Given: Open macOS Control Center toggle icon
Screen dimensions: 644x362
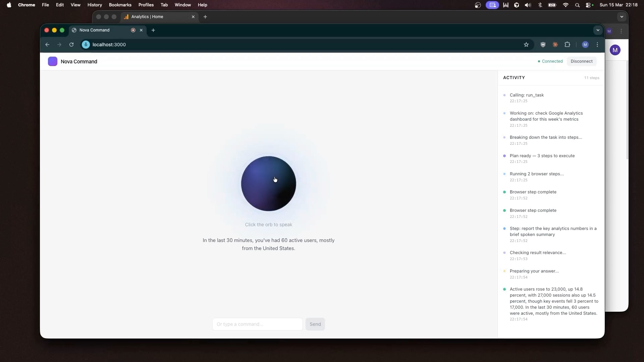Looking at the screenshot, I should (x=589, y=5).
